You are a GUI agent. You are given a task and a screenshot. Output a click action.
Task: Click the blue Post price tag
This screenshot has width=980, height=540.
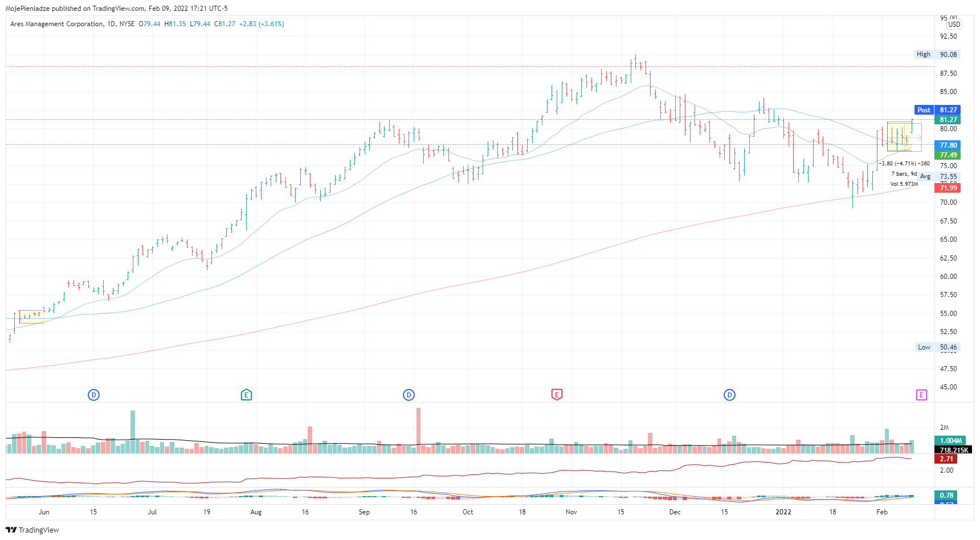(924, 110)
